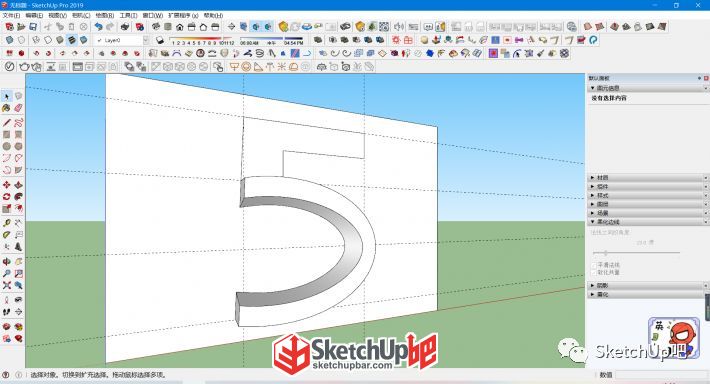This screenshot has height=384, width=710.
Task: Pick the Scale tool
Action: pos(6,208)
